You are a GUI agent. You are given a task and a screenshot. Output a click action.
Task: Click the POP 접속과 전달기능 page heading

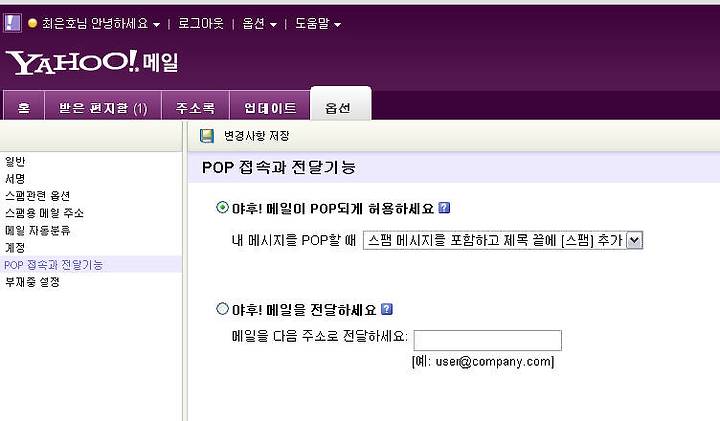279,167
